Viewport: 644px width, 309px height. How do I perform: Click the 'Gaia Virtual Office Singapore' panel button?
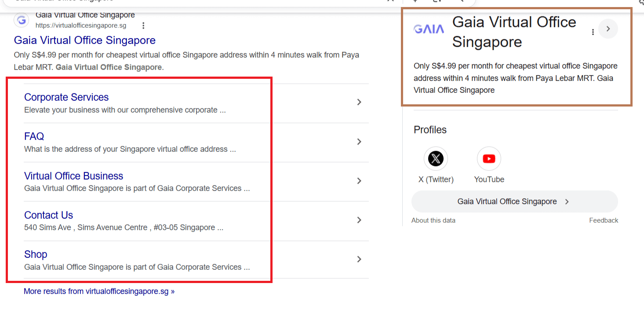pyautogui.click(x=514, y=201)
